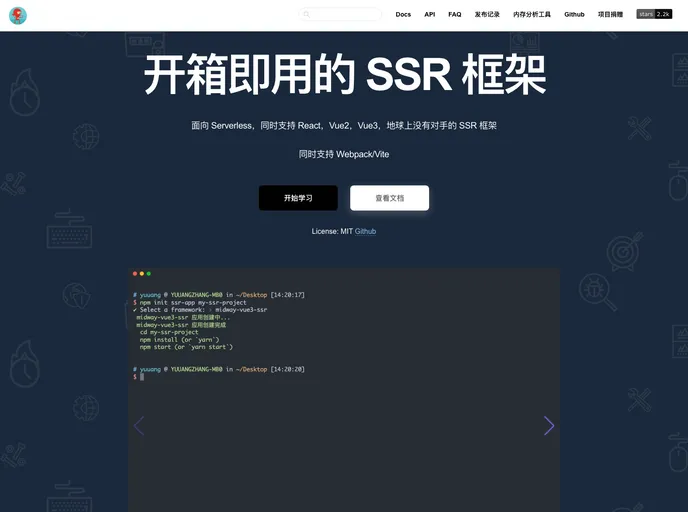Show next carousel slide with right arrow

[549, 426]
